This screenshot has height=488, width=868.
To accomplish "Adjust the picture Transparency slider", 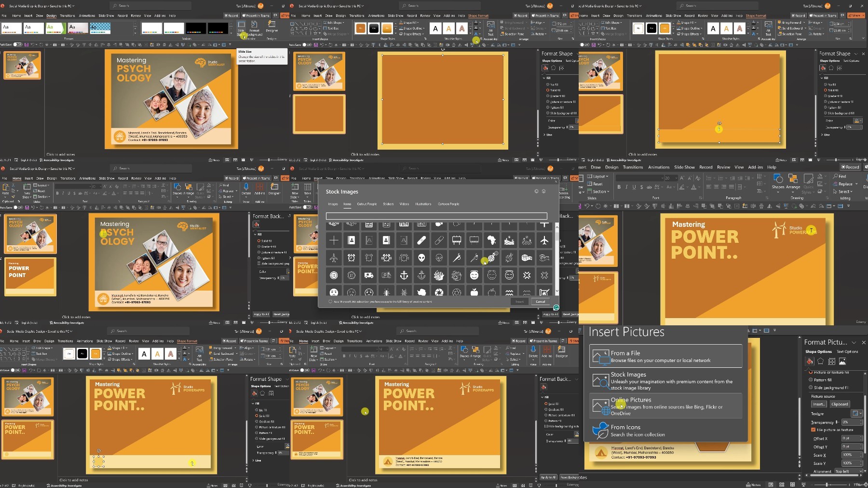I will (x=837, y=422).
